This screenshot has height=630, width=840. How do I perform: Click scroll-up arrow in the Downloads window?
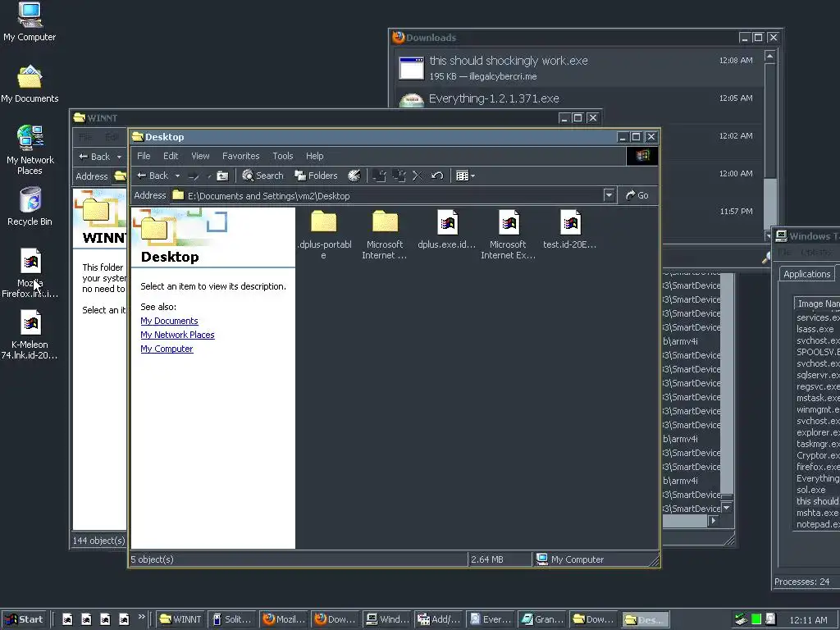[769, 57]
